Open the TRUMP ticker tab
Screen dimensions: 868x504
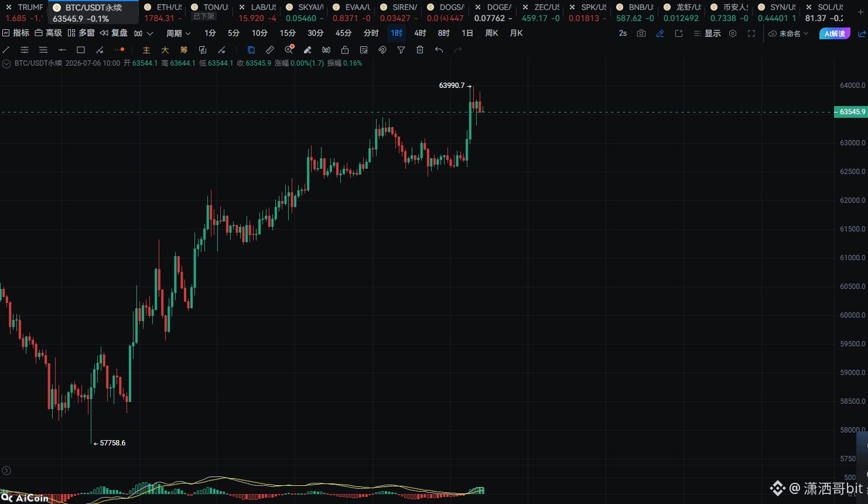click(23, 12)
